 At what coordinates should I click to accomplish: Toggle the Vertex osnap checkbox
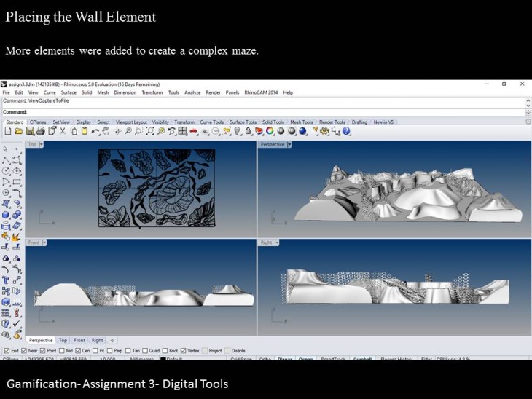coord(183,350)
